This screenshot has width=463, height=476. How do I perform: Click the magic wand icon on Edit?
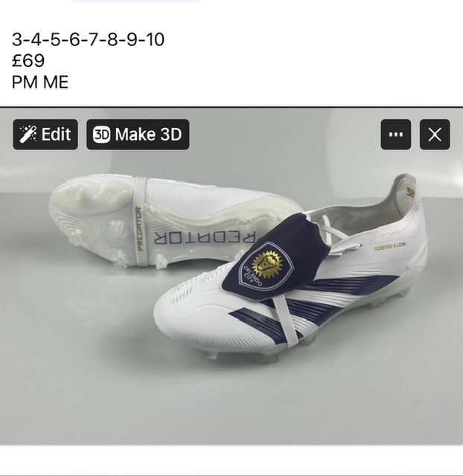coord(28,135)
